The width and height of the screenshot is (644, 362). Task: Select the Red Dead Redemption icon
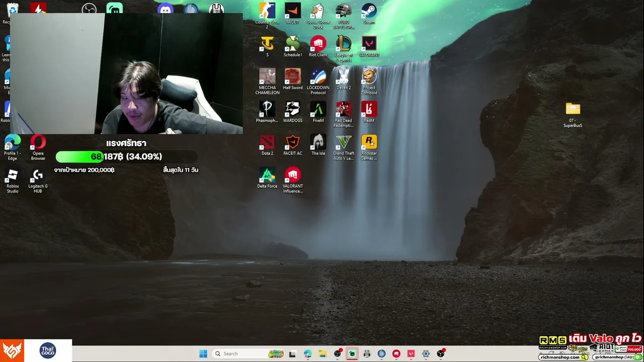point(344,114)
